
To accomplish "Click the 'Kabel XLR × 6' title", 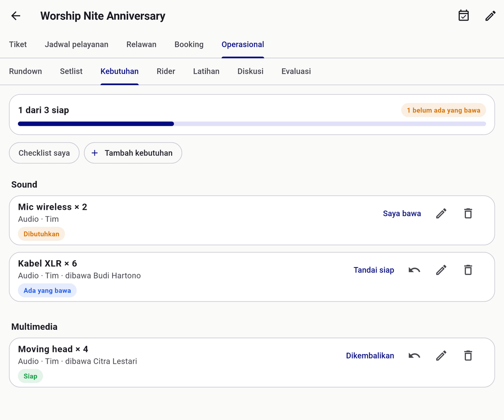I will 48,263.
